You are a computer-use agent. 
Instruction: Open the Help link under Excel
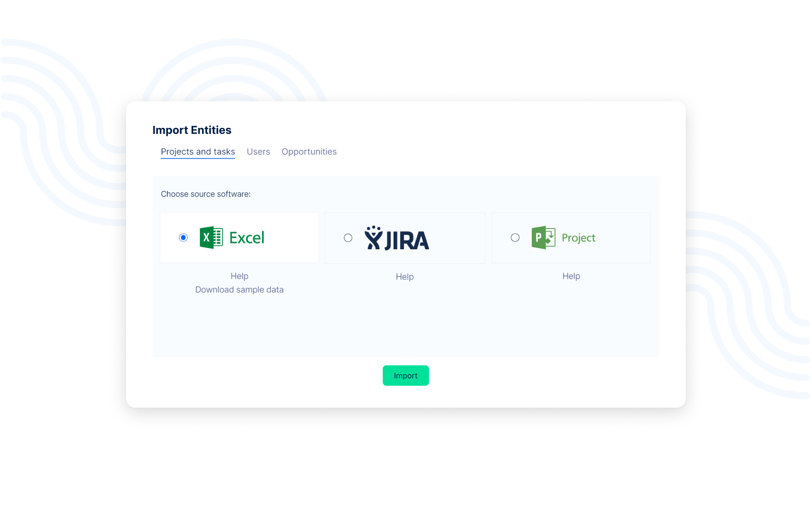pos(239,276)
